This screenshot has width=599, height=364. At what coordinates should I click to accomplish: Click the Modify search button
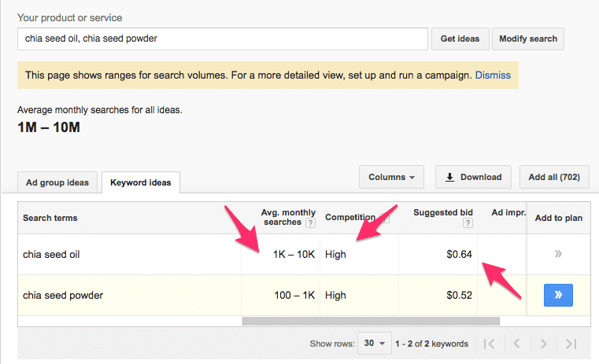click(x=527, y=39)
